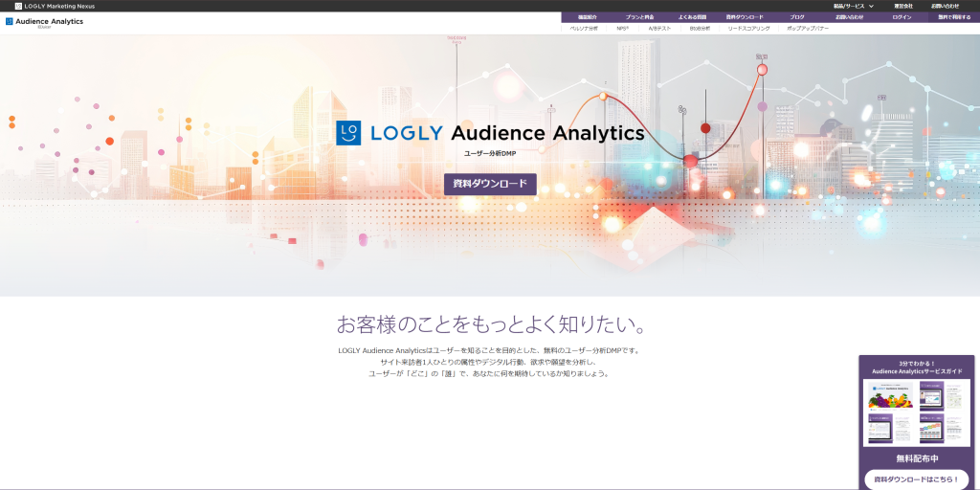This screenshot has width=980, height=490.
Task: Select 資料ダウンロード in the purple navigation bar
Action: click(x=745, y=17)
